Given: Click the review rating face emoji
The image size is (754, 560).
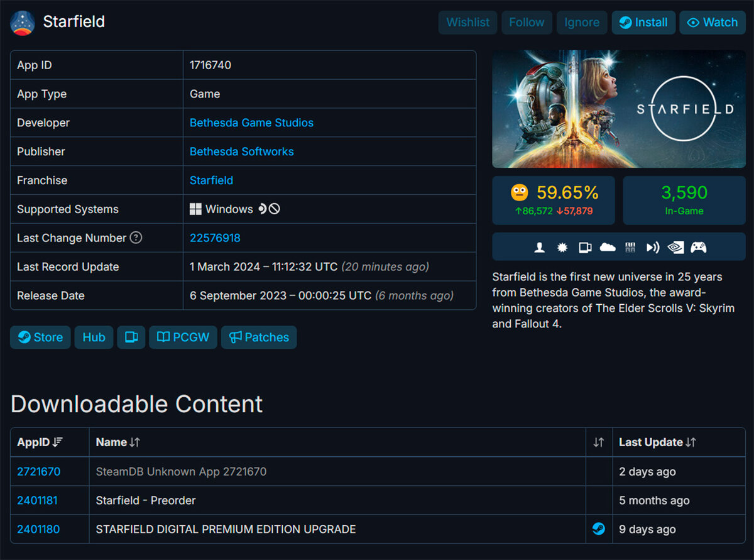Looking at the screenshot, I should click(519, 192).
